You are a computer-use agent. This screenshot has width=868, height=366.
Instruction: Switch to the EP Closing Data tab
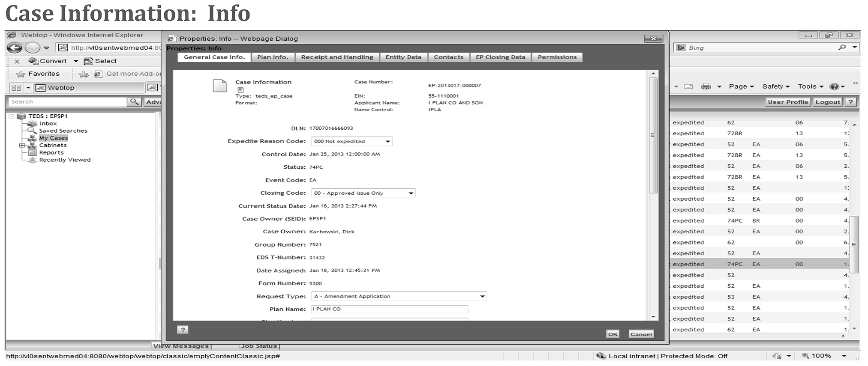pos(500,57)
